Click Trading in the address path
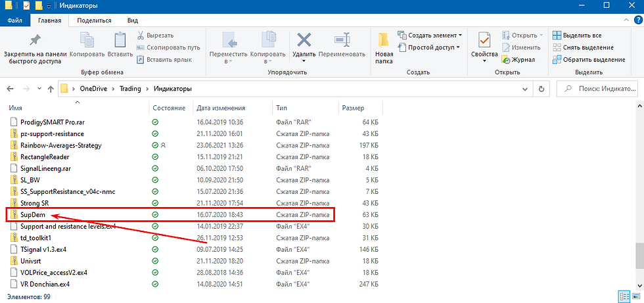644x303 pixels. click(x=130, y=88)
